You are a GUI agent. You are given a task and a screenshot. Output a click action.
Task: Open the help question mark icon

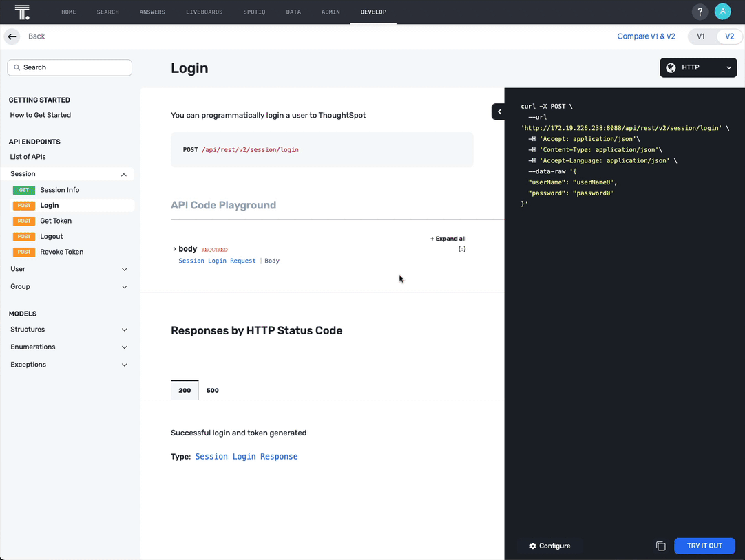click(700, 12)
